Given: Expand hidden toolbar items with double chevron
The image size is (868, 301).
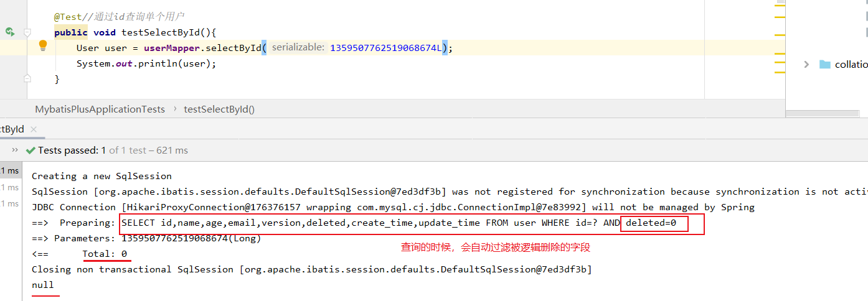Looking at the screenshot, I should [14, 150].
